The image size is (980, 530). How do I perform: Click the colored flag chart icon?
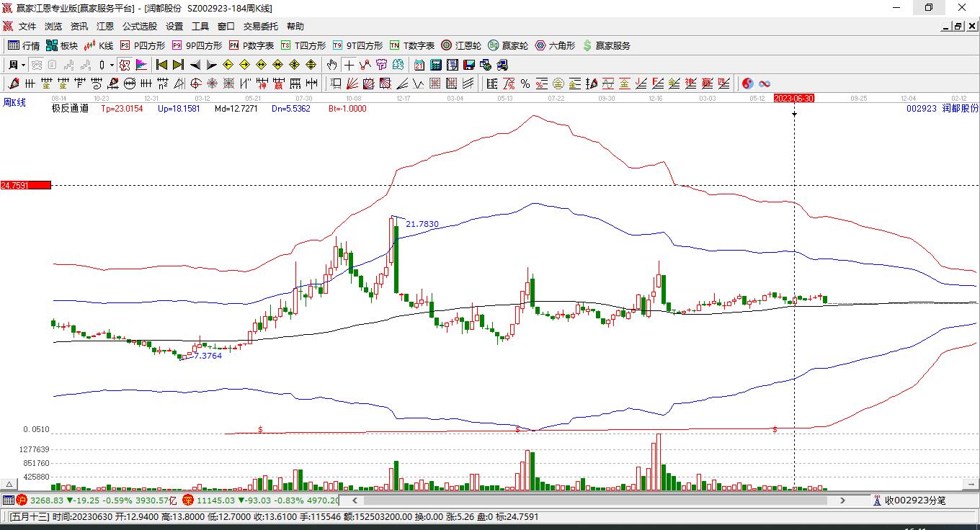141,65
